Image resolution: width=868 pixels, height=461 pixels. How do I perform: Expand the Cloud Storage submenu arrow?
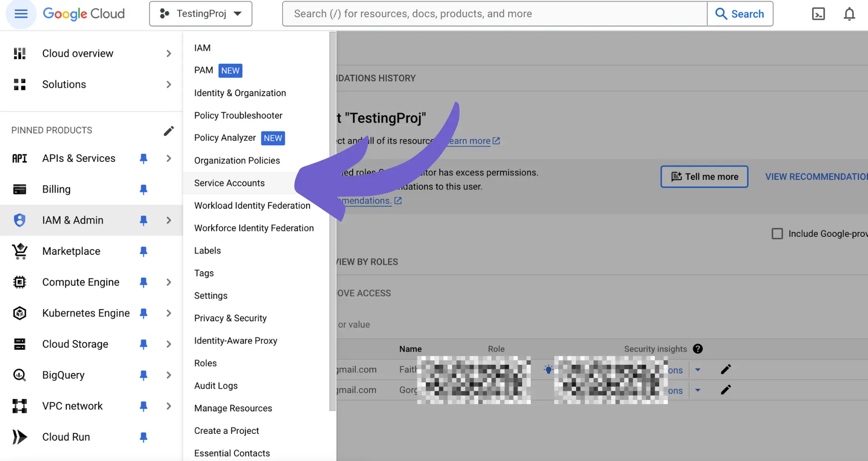click(x=169, y=344)
